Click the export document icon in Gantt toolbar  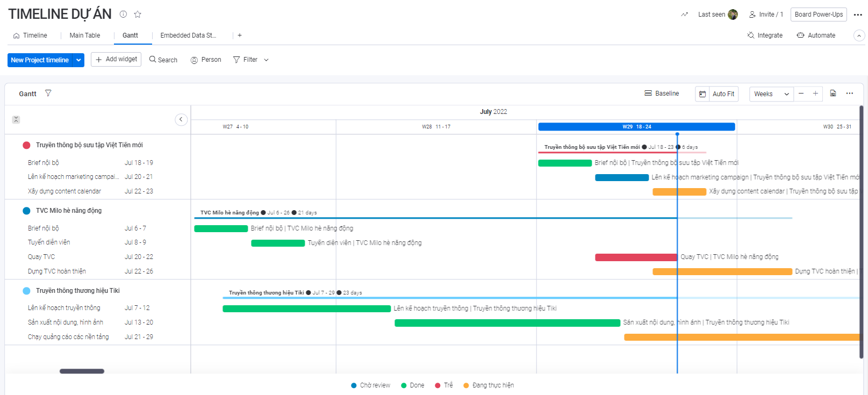click(x=833, y=94)
